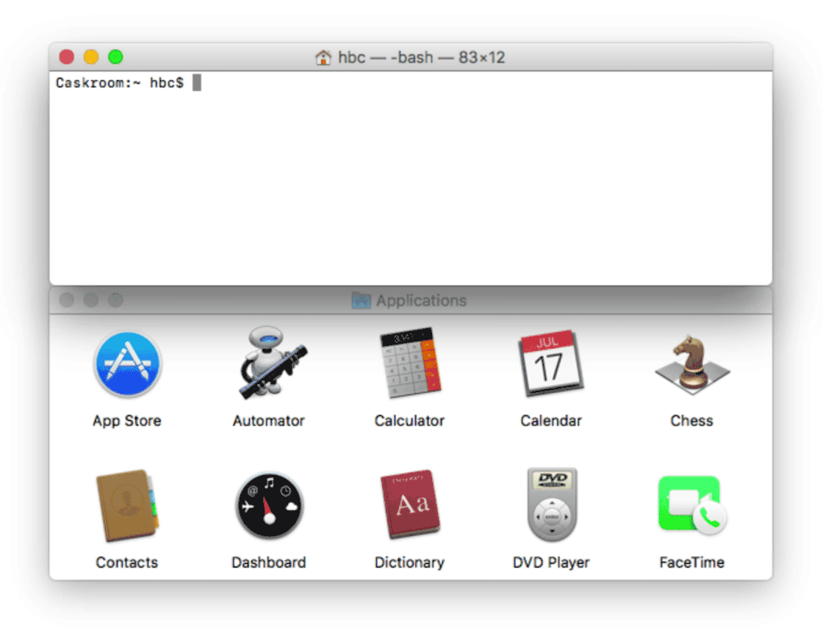Image resolution: width=823 pixels, height=644 pixels.
Task: Open the Calendar app
Action: [550, 364]
